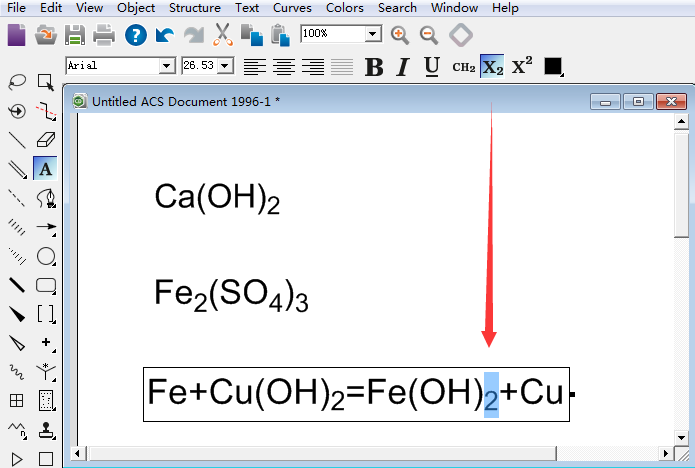The height and width of the screenshot is (468, 695).
Task: Toggle Subscript (X2) formatting
Action: tap(492, 67)
